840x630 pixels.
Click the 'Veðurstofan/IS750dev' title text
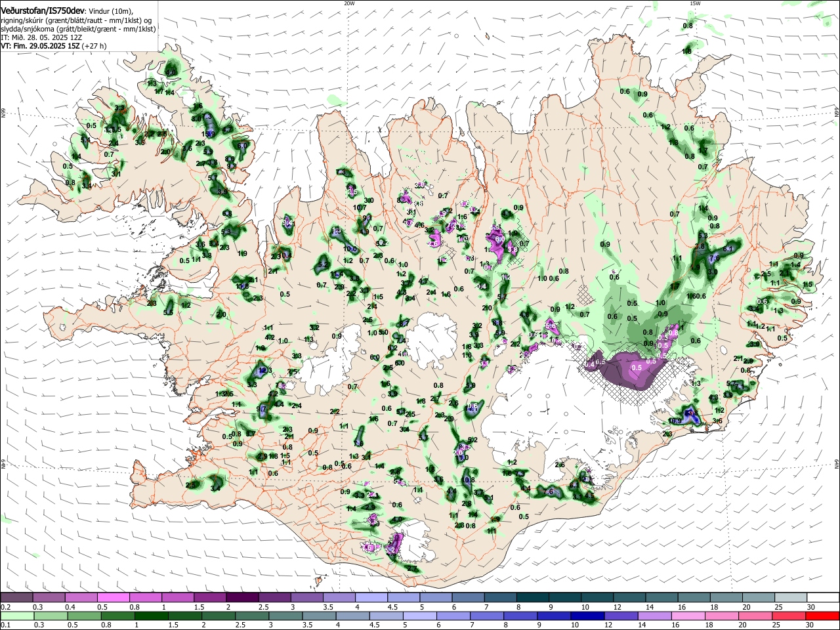tap(43, 10)
